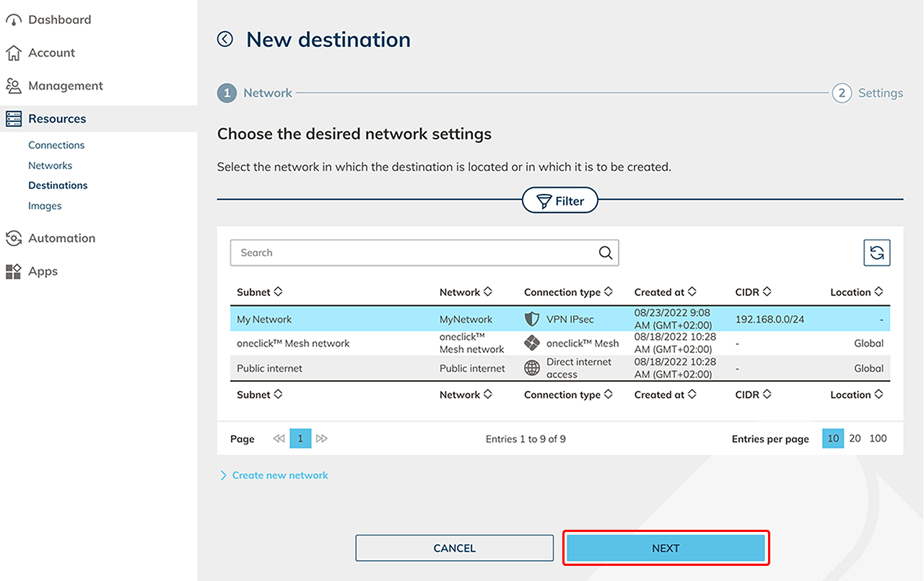The width and height of the screenshot is (924, 581).
Task: Go to the first page using double arrow
Action: tap(279, 439)
